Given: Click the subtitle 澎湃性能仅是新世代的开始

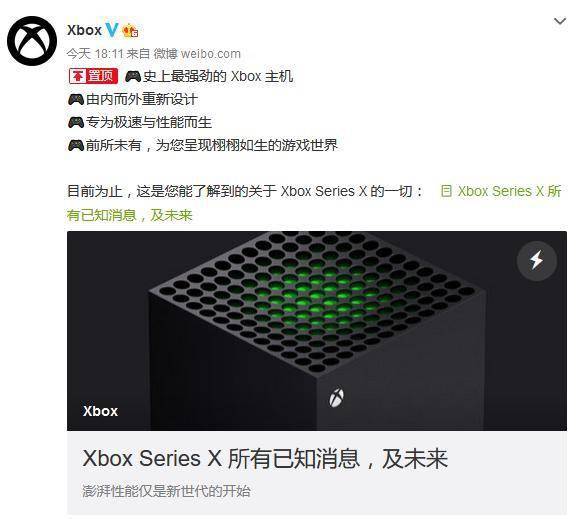Looking at the screenshot, I should pos(166,491).
